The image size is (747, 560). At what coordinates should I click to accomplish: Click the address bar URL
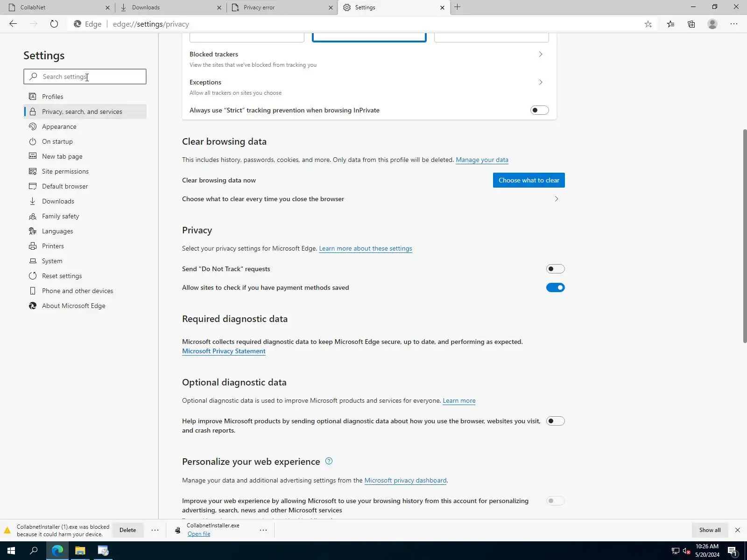(x=151, y=24)
